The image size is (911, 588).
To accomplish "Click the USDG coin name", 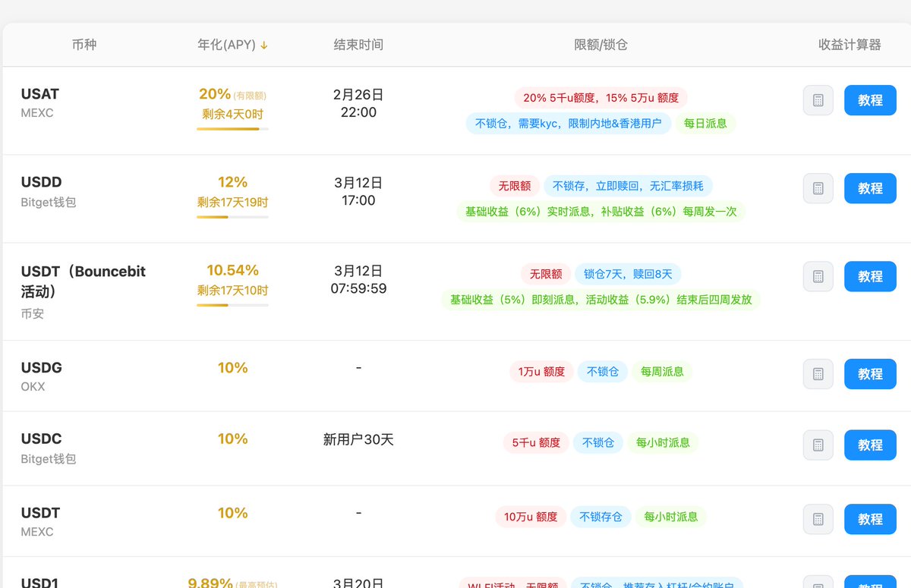I will point(42,367).
